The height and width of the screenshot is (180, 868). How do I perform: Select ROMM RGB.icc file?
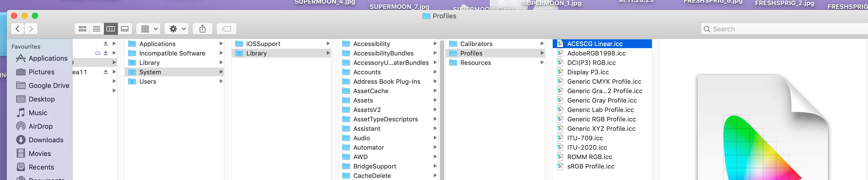click(x=602, y=157)
